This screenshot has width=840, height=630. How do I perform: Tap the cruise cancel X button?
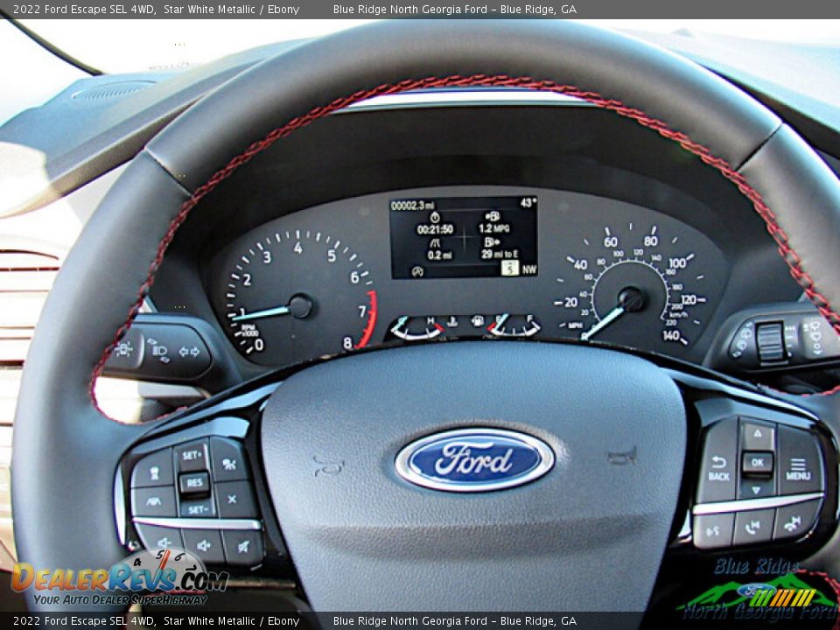pos(233,499)
